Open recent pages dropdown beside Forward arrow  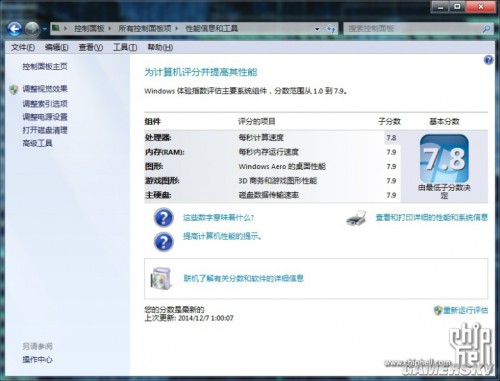(x=44, y=29)
